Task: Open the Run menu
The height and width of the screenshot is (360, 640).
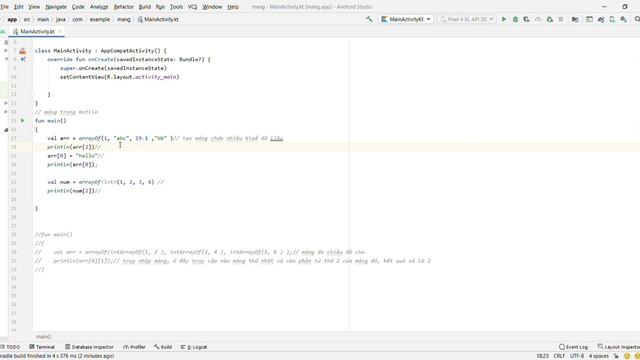Action: (x=160, y=7)
